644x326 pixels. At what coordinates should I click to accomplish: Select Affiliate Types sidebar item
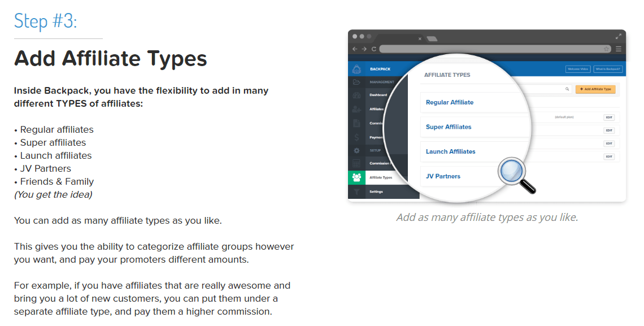[x=381, y=177]
